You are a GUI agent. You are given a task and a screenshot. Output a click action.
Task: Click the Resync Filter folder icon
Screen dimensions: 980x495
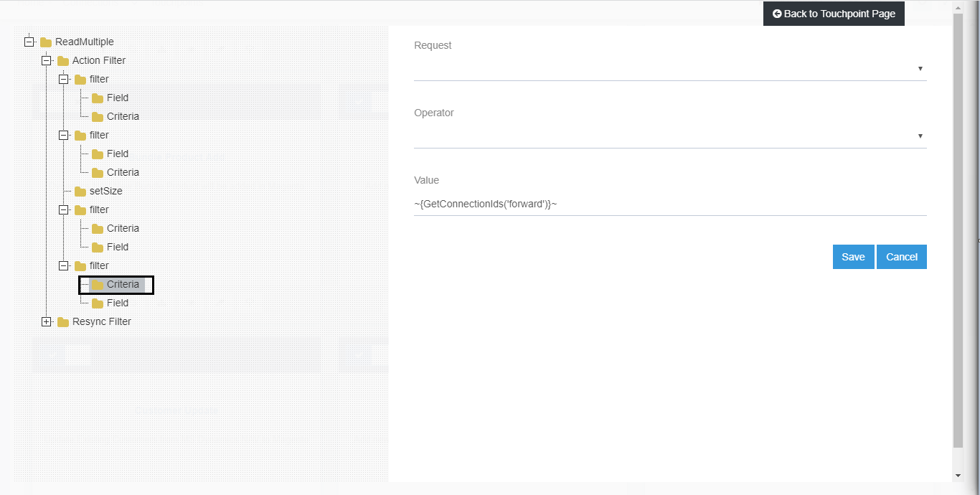[62, 321]
